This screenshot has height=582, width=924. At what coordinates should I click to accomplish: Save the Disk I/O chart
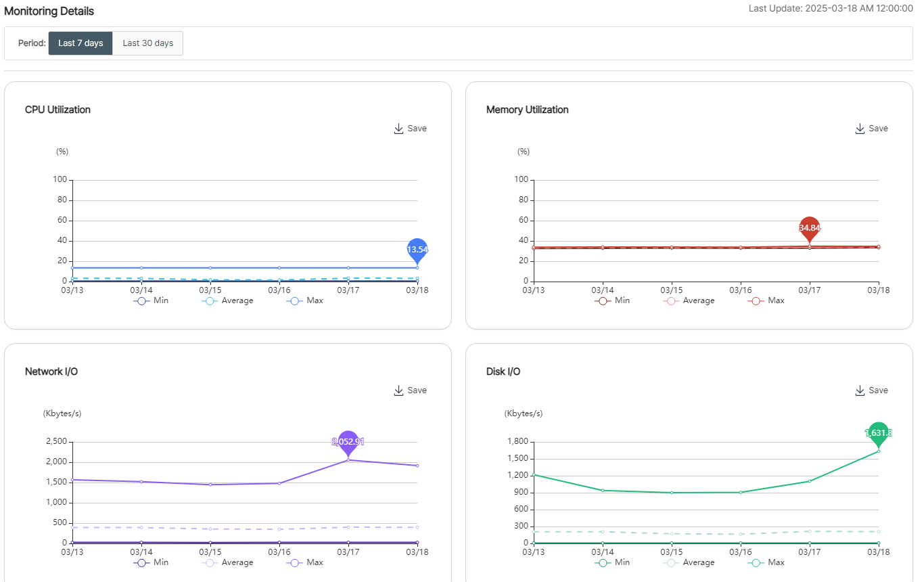pyautogui.click(x=871, y=390)
